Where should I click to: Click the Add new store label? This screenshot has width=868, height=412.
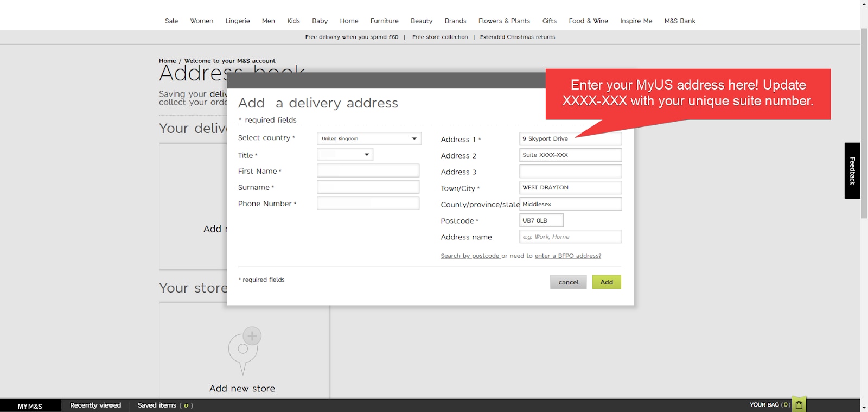[242, 389]
